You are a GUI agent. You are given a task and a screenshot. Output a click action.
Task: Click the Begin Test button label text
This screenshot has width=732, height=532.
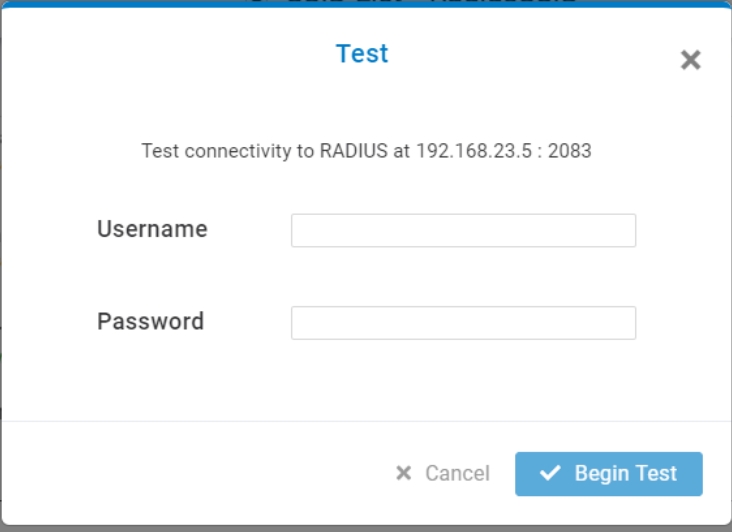[x=625, y=473]
